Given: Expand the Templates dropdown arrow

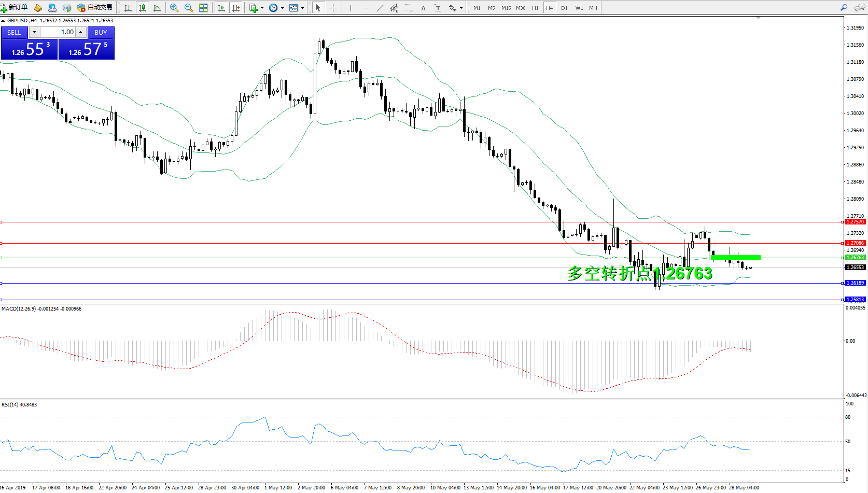Looking at the screenshot, I should click(302, 8).
